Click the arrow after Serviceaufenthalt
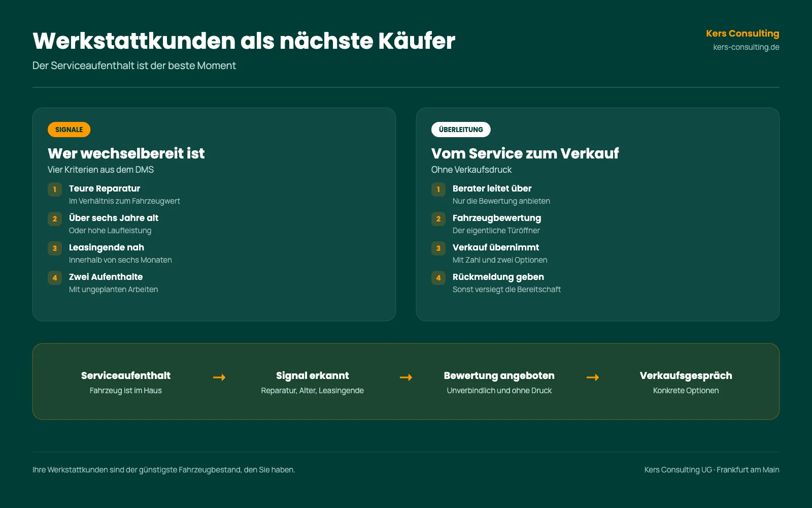The image size is (812, 508). [219, 377]
